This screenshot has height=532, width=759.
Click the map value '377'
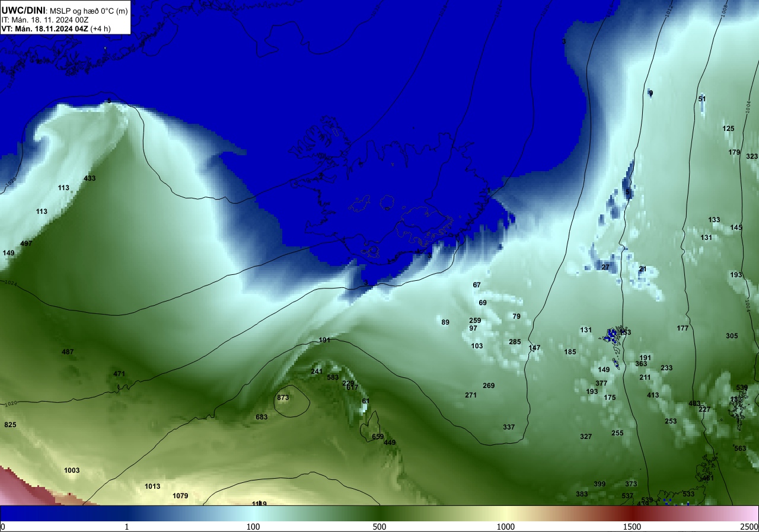[601, 383]
